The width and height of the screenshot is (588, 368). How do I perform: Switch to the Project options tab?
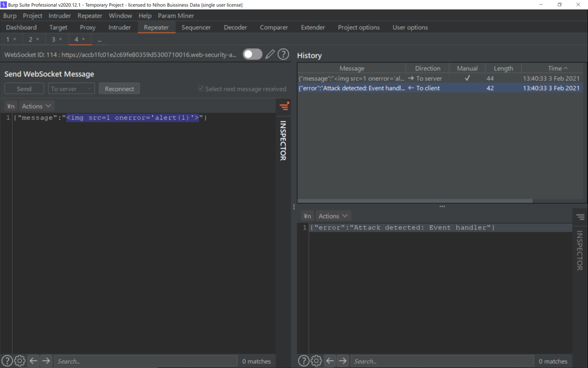pos(359,27)
